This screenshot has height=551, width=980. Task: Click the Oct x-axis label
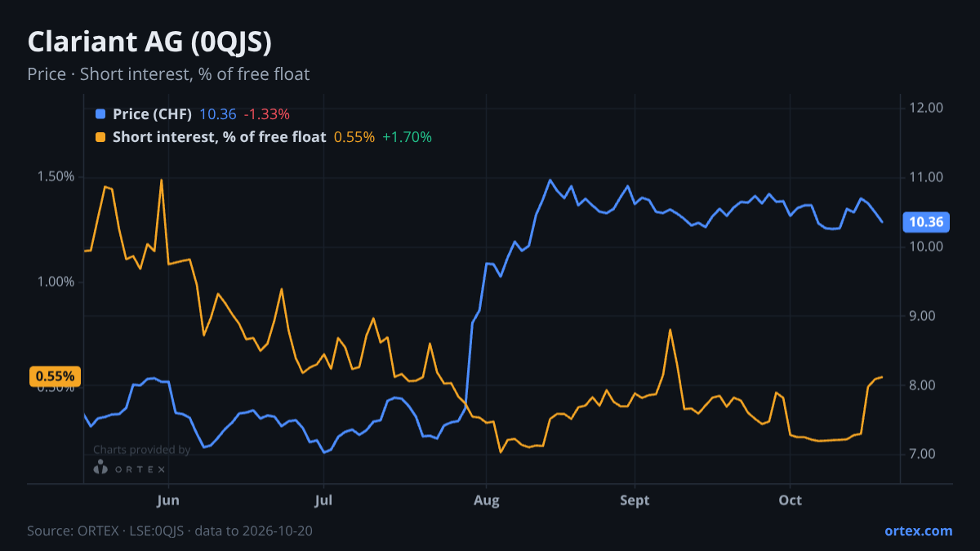coord(791,500)
